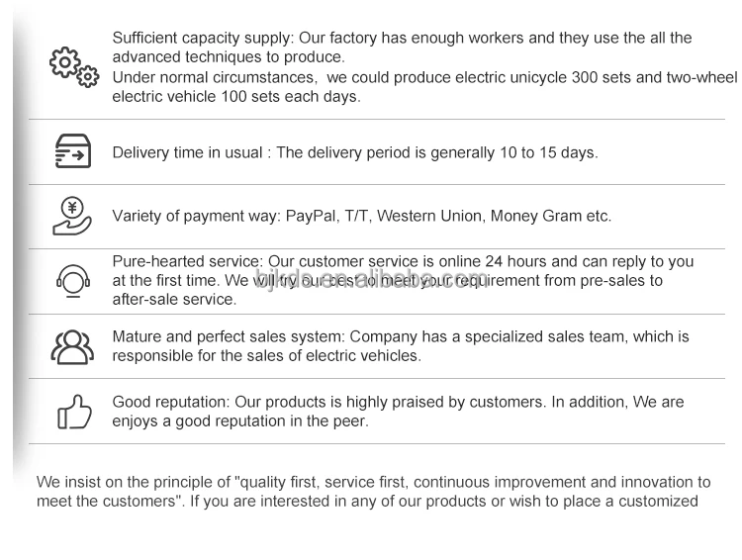
Task: Click the sales team people icon
Action: (72, 346)
